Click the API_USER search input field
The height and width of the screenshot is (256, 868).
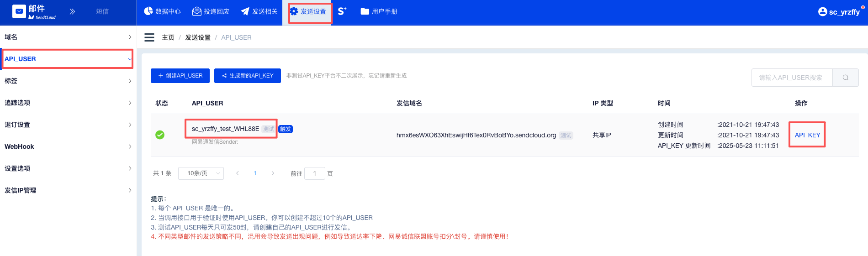(x=792, y=78)
